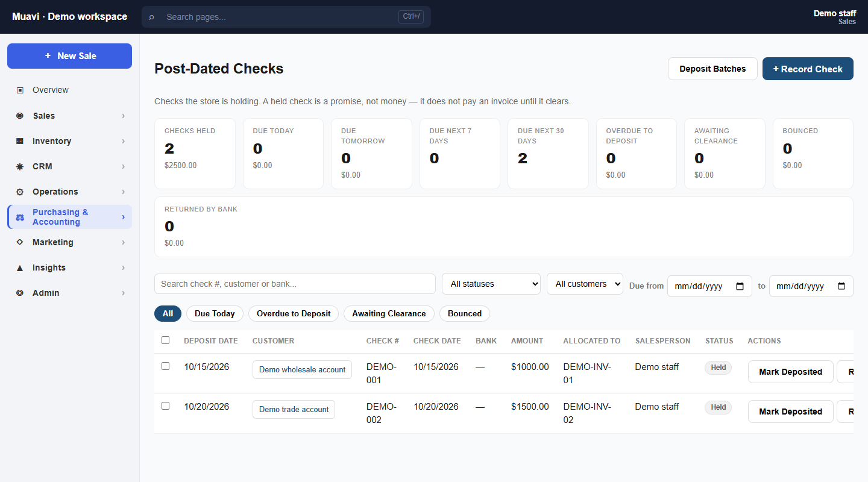Open the Due Today summary card
868x482 pixels.
[283, 154]
